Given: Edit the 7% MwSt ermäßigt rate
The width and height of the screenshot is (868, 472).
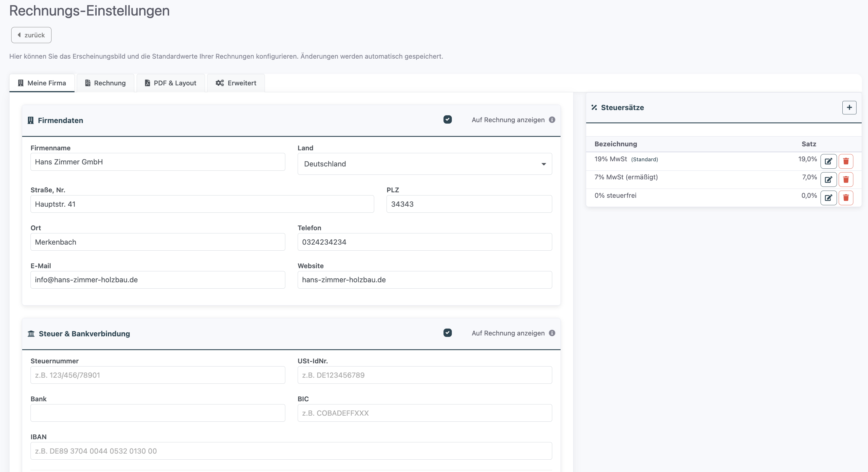Looking at the screenshot, I should pyautogui.click(x=828, y=179).
